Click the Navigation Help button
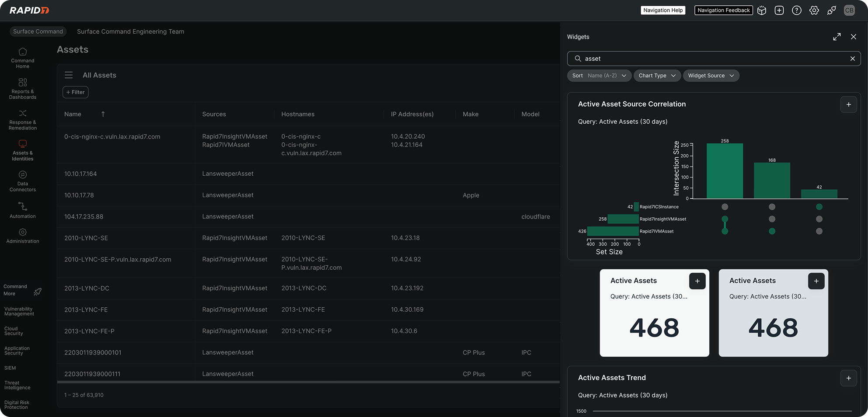Screen dimensions: 868x417 coord(663,10)
